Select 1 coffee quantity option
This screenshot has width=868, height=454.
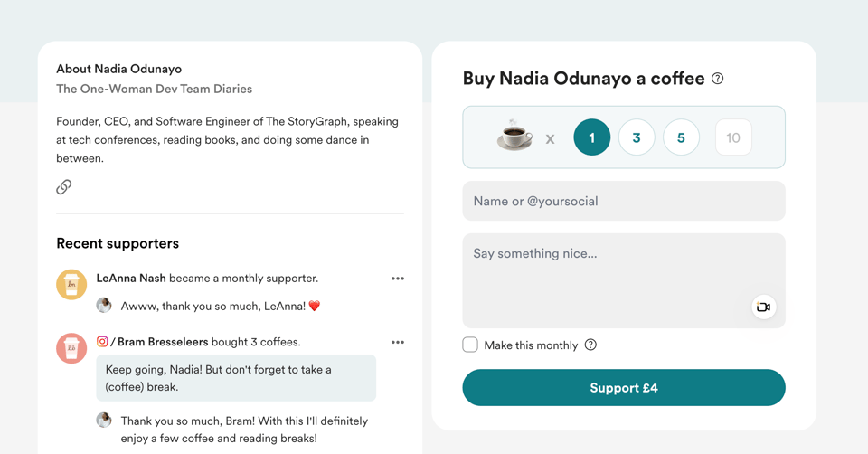(592, 137)
